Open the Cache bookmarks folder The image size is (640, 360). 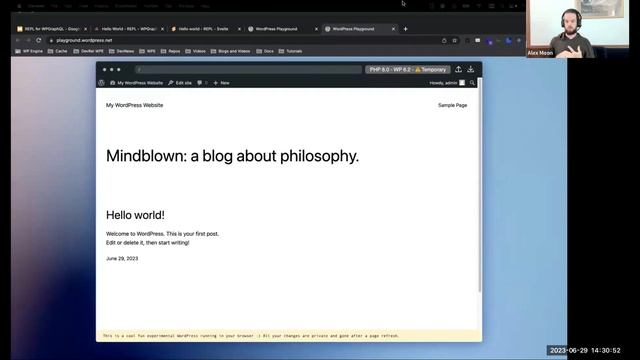pos(58,51)
